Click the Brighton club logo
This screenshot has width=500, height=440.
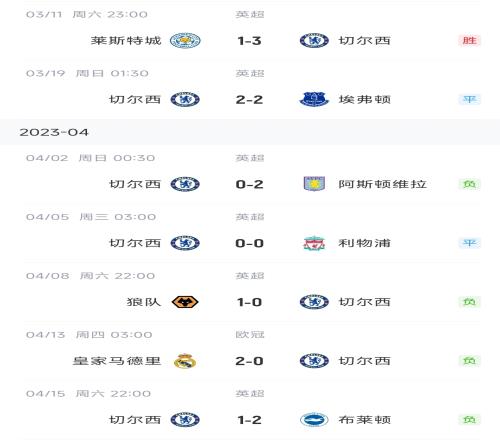pyautogui.click(x=314, y=420)
